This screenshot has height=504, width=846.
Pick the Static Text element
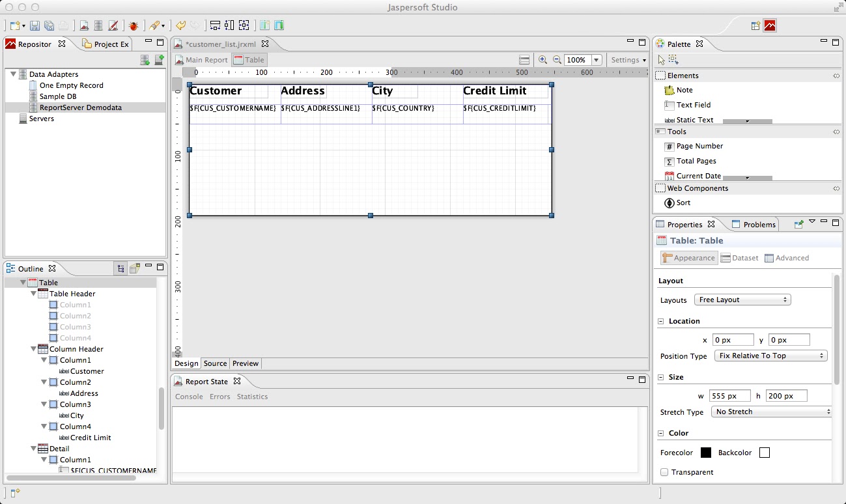[694, 120]
